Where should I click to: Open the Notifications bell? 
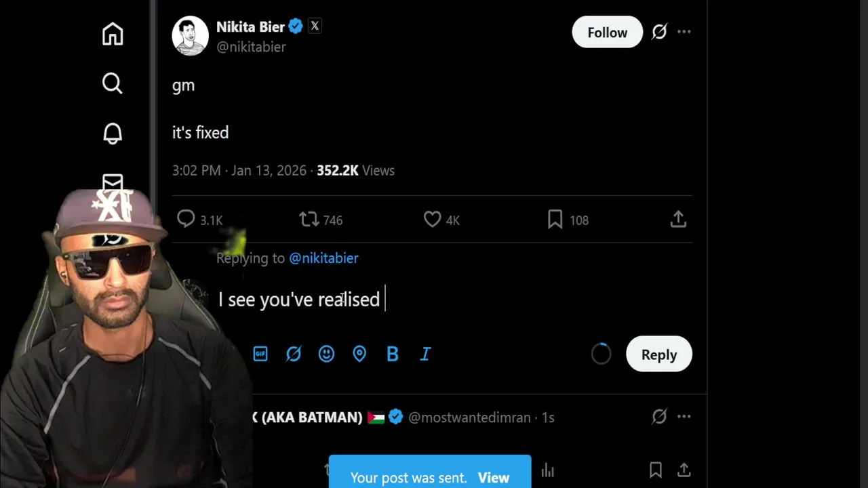113,134
